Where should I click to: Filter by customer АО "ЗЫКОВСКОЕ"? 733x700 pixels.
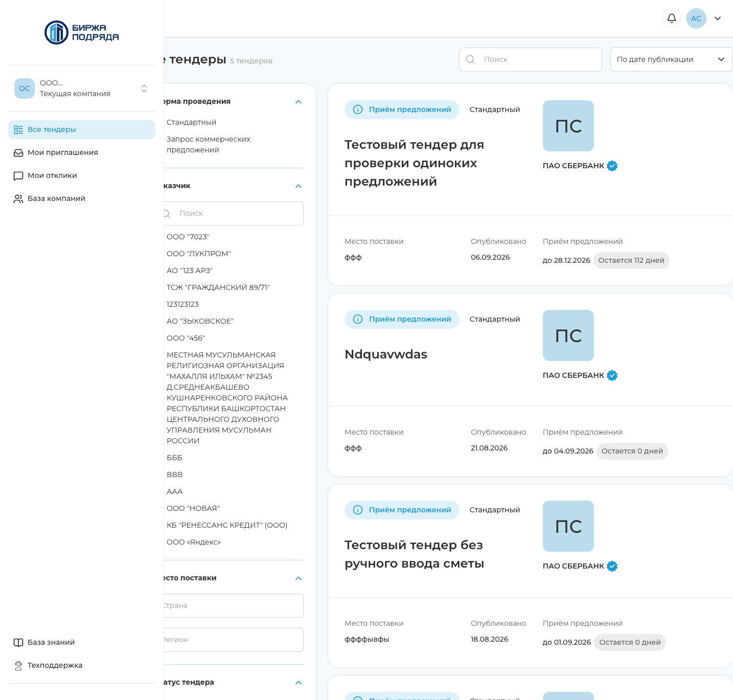click(200, 322)
